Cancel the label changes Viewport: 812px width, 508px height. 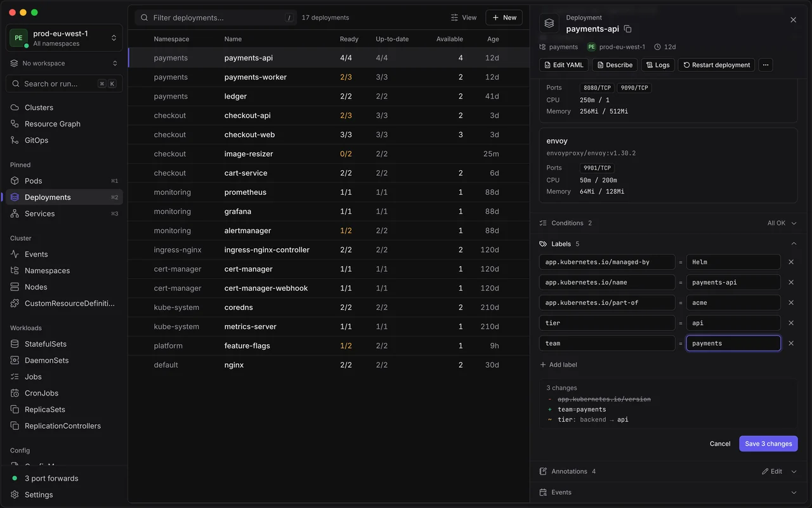click(720, 444)
